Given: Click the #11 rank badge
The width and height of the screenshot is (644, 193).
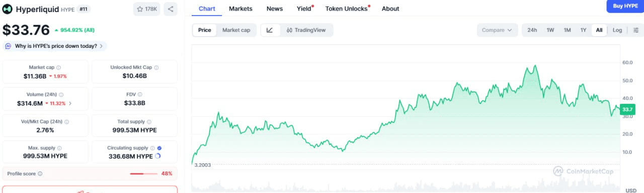Looking at the screenshot, I should [84, 9].
